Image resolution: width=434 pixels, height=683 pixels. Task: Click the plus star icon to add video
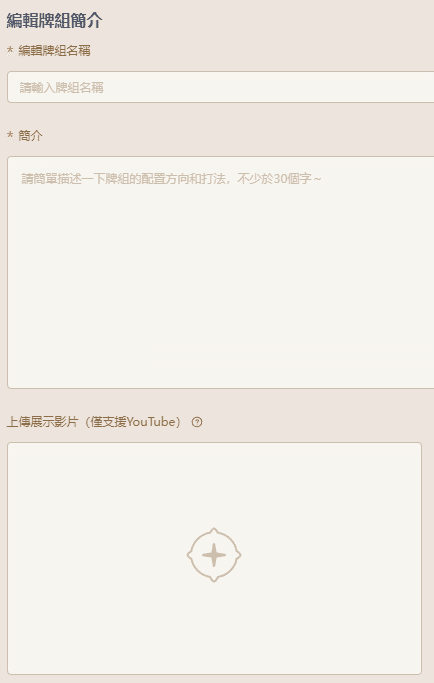click(x=214, y=555)
